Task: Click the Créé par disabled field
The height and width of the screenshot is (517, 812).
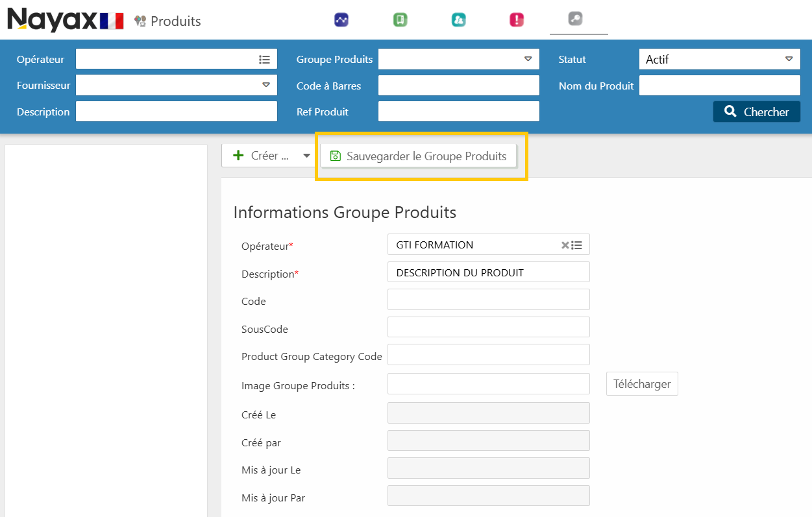Action: [x=488, y=440]
